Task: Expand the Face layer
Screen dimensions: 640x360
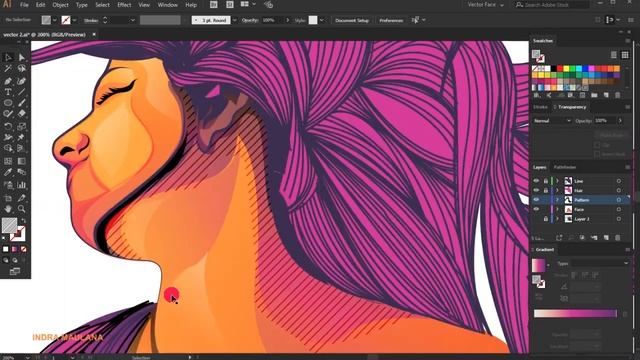Action: pos(557,209)
